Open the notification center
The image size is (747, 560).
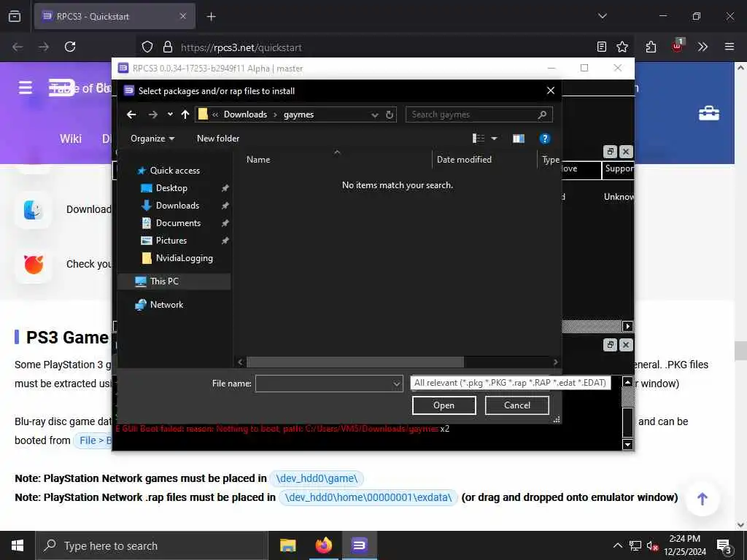(724, 546)
